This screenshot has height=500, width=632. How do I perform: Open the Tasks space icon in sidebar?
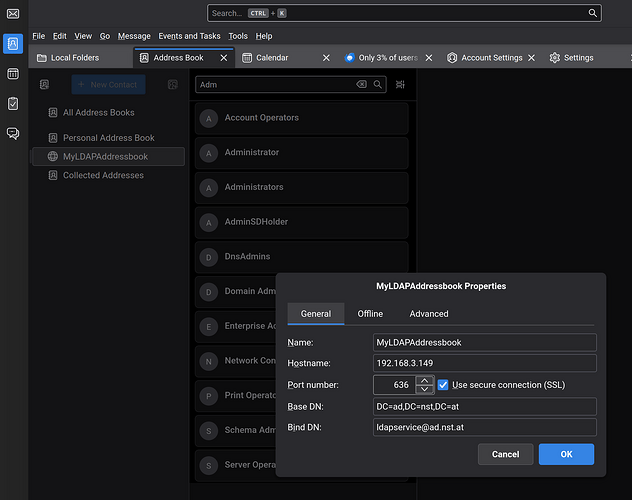pyautogui.click(x=13, y=103)
